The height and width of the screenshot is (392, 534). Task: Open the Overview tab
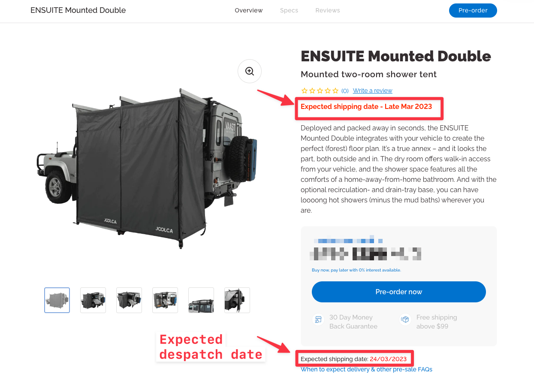248,10
